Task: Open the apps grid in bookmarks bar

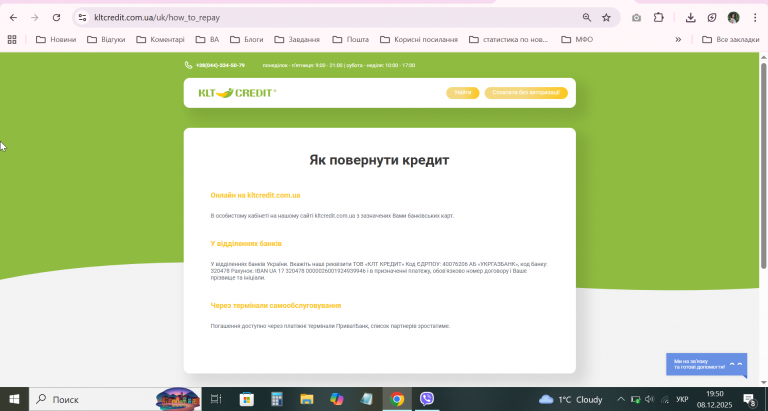Action: point(12,40)
